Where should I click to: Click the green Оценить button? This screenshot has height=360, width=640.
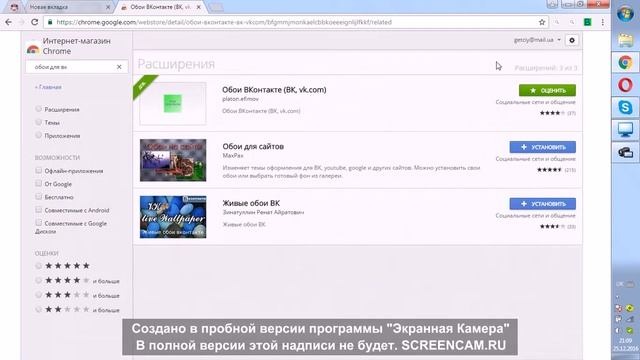pos(547,90)
